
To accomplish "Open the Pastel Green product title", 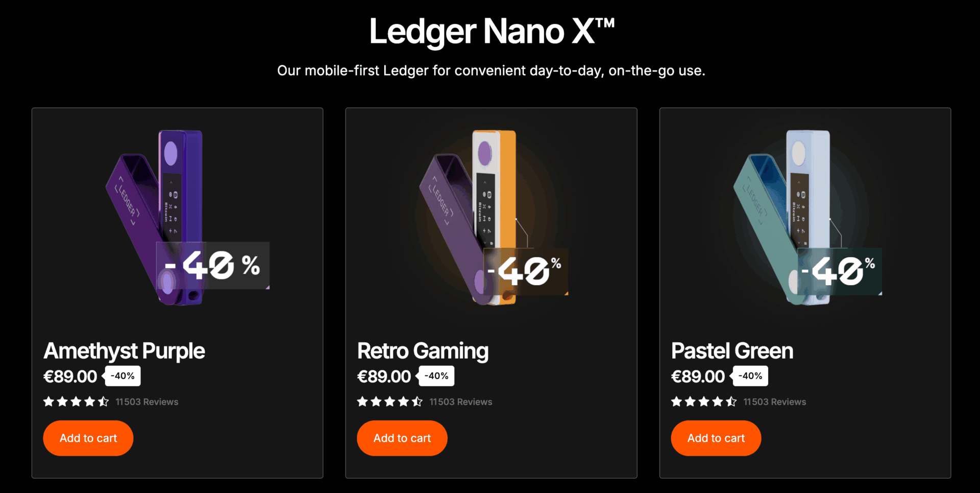I will (732, 351).
